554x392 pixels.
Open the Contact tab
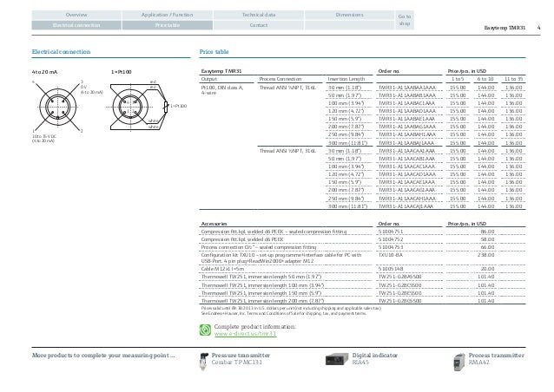258,25
